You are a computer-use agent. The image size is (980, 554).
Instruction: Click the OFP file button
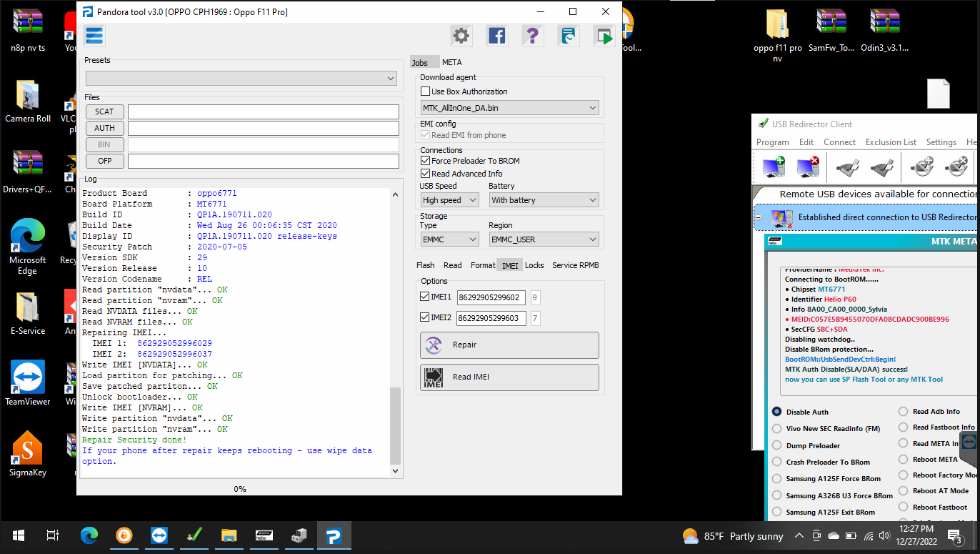[x=104, y=161]
